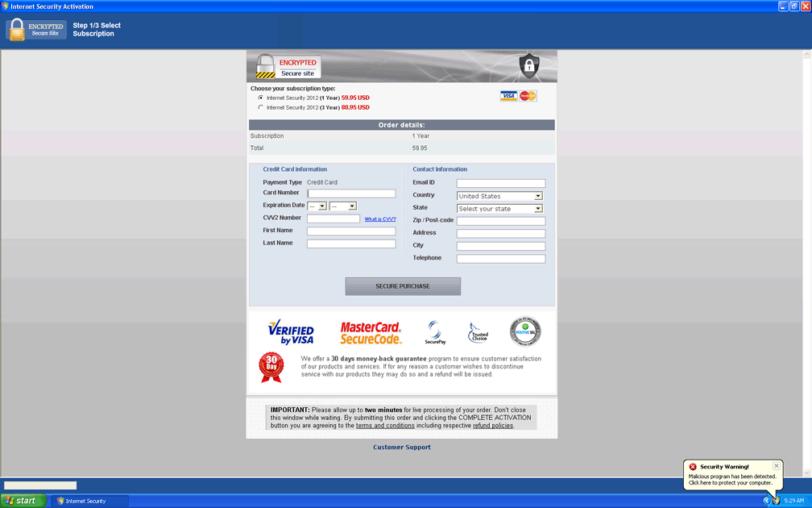Viewport: 812px width, 508px height.
Task: Click the Verified by VISA logo
Action: tap(291, 331)
